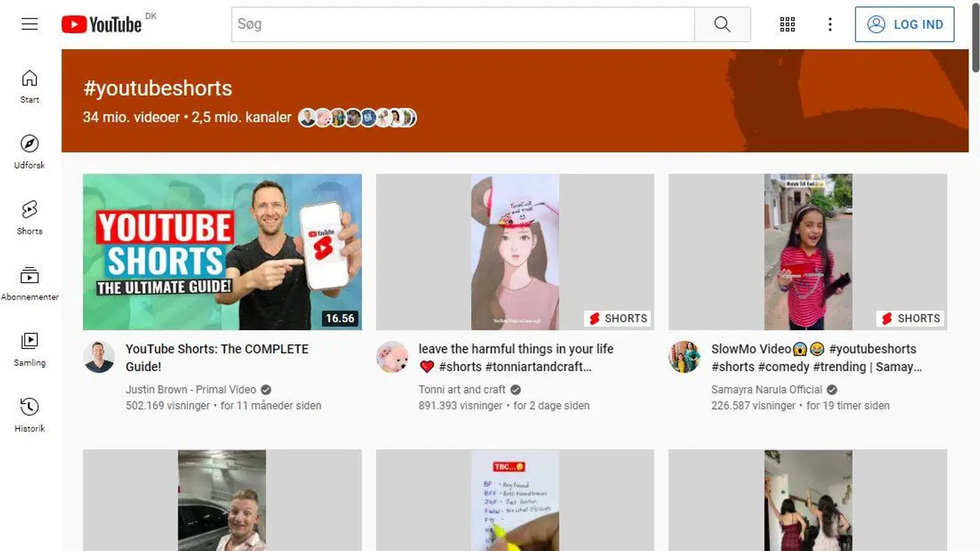
Task: Click Tonni art and craft channel name
Action: coord(461,390)
